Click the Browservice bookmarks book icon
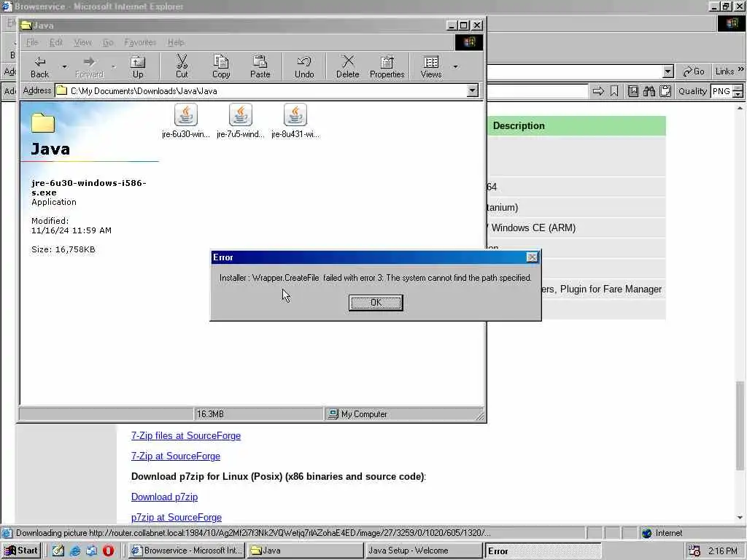The height and width of the screenshot is (560, 747). (632, 91)
